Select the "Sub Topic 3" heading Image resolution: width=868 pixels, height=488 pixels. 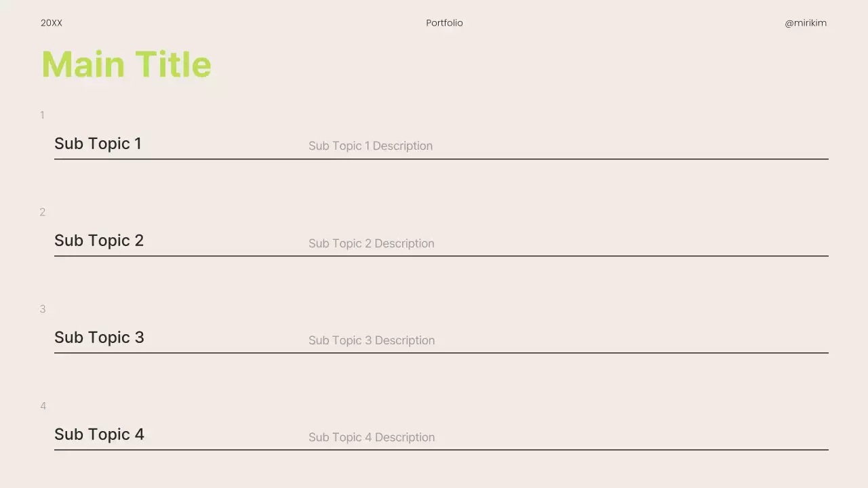click(x=99, y=338)
